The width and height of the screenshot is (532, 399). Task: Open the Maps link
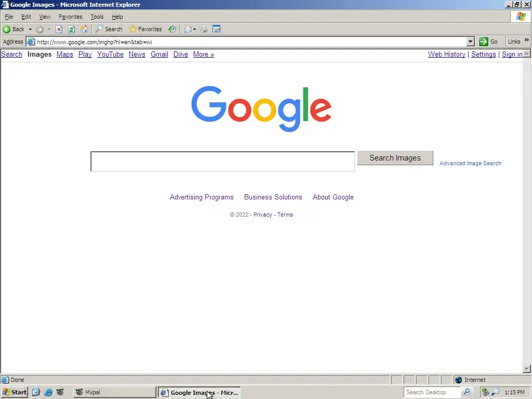pos(65,54)
